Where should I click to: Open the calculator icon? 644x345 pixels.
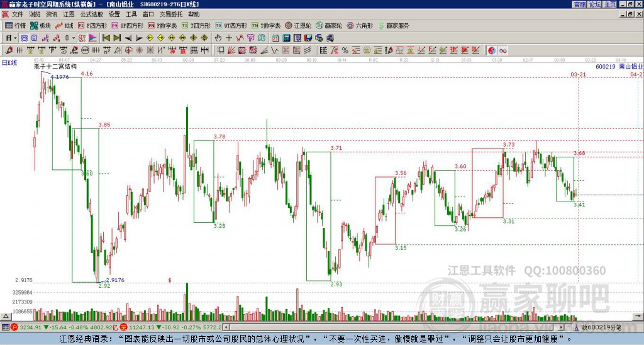click(286, 38)
